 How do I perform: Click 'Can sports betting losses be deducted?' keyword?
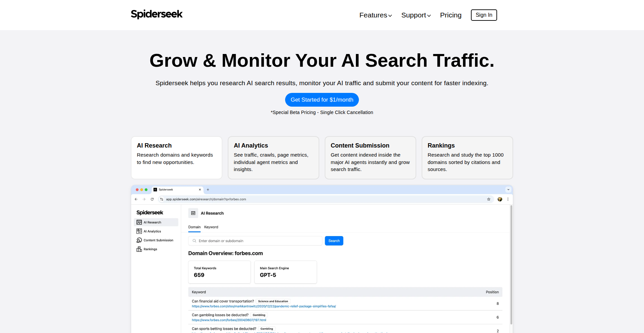click(x=224, y=329)
